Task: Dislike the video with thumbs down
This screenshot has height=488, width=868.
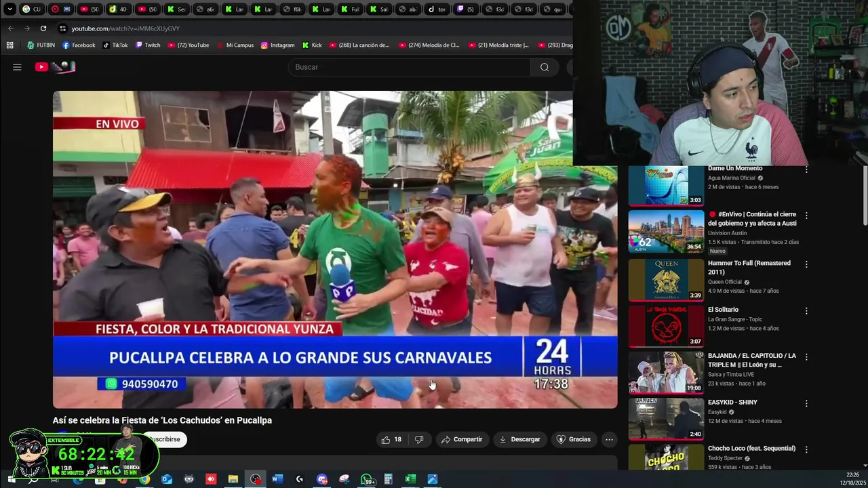Action: 419,439
